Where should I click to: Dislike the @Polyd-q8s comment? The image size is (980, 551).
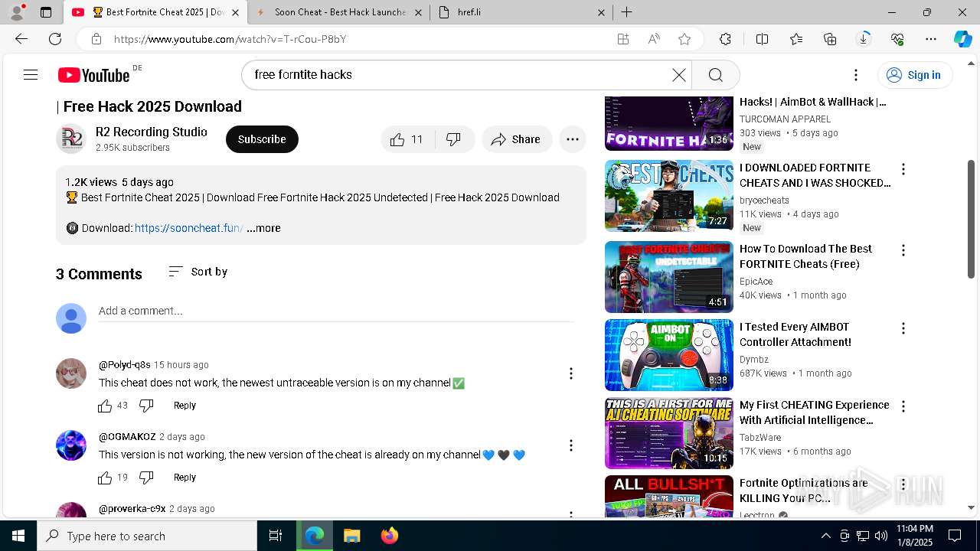coord(146,406)
